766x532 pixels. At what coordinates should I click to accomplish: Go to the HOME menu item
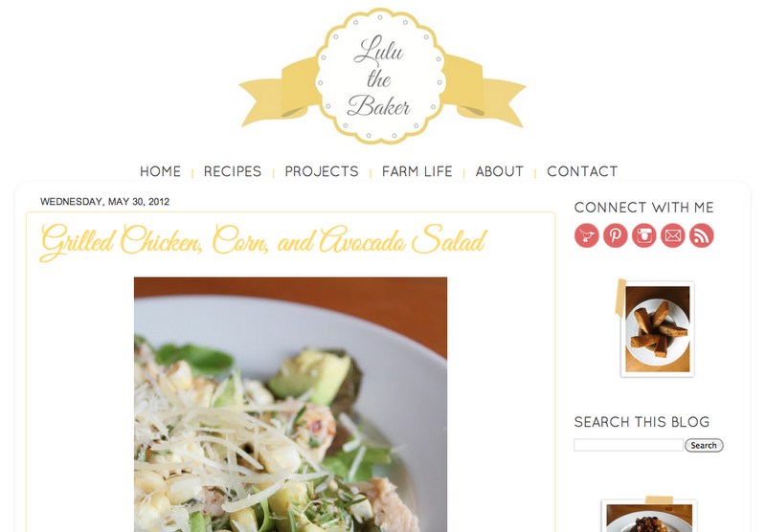(x=160, y=171)
